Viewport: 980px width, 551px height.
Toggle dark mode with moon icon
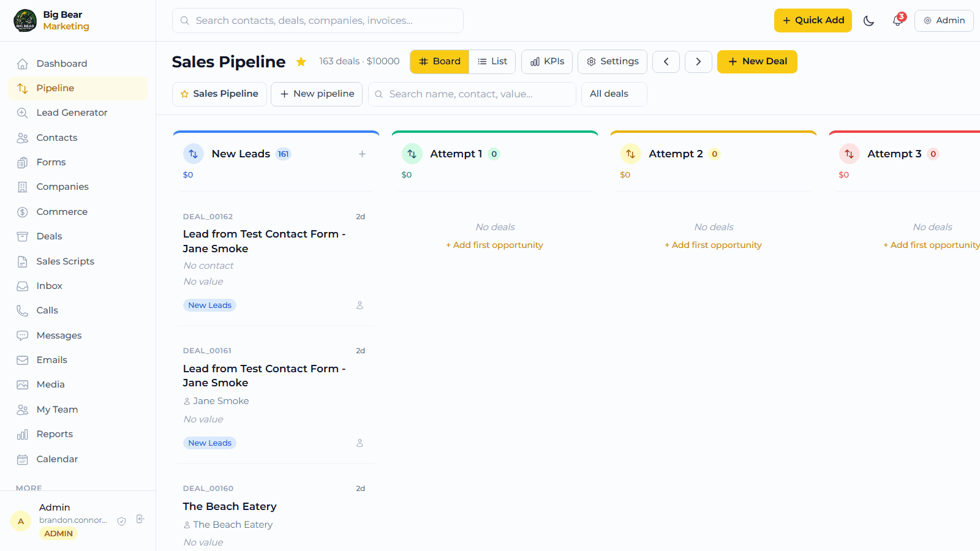(869, 21)
